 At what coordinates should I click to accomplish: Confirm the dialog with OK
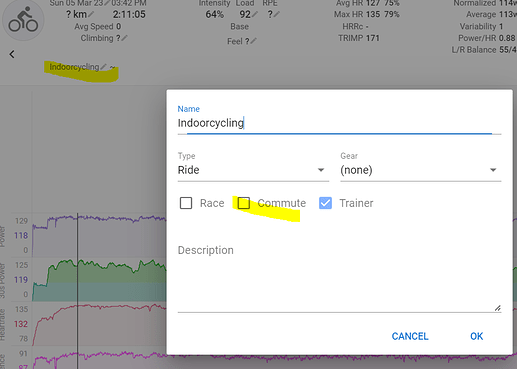click(x=476, y=336)
